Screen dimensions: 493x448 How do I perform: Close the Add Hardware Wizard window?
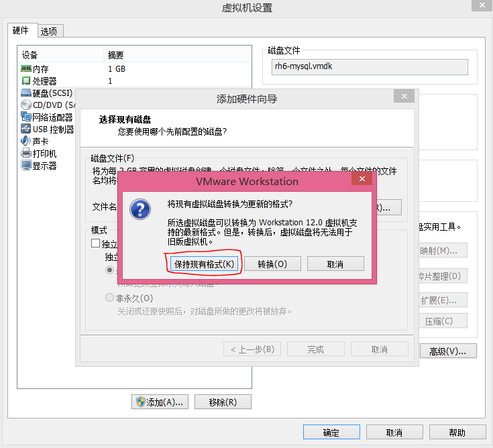pos(404,96)
